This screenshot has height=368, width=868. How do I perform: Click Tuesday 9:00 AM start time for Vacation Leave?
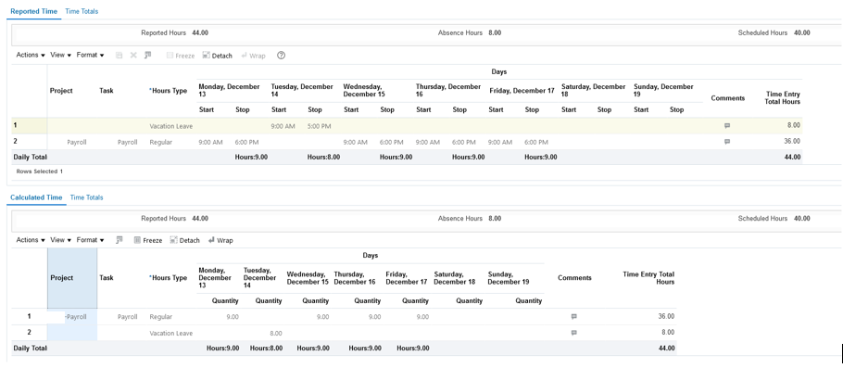coord(283,126)
